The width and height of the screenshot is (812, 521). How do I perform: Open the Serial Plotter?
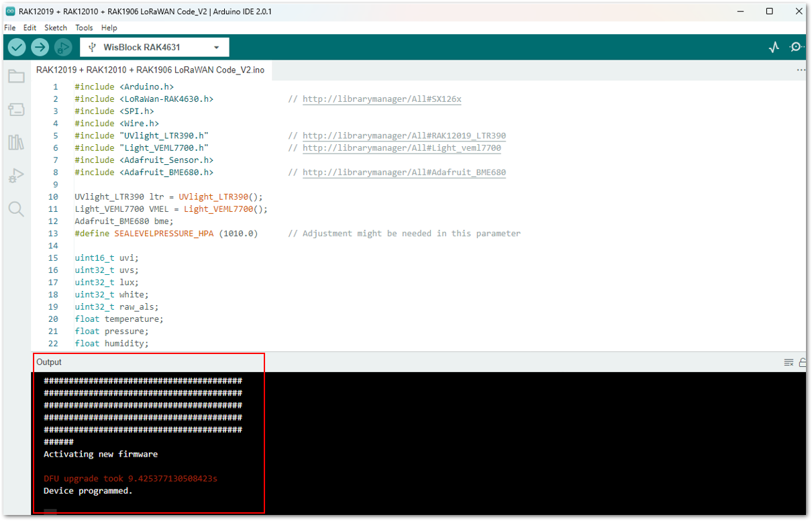pyautogui.click(x=774, y=47)
